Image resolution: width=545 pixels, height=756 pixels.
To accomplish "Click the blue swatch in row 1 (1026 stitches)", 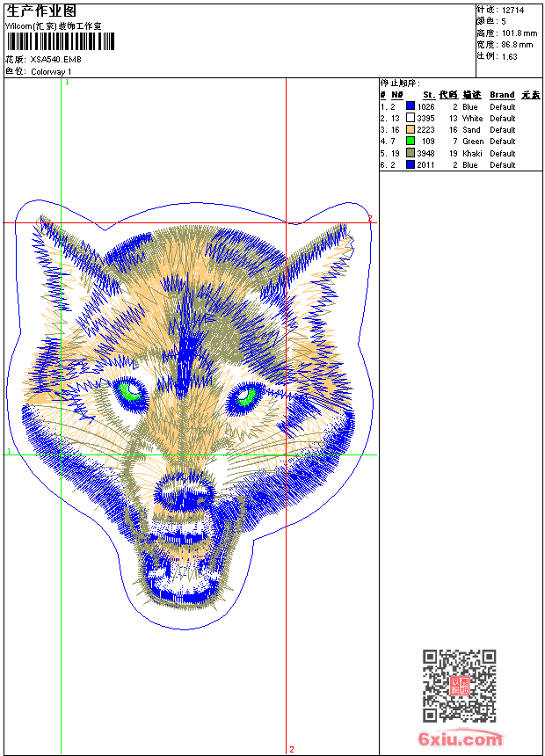I will coord(411,106).
